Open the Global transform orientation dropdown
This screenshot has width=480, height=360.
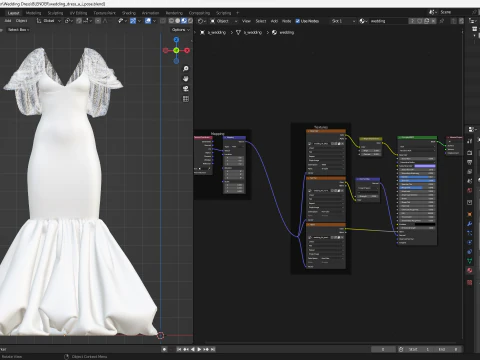[x=49, y=21]
